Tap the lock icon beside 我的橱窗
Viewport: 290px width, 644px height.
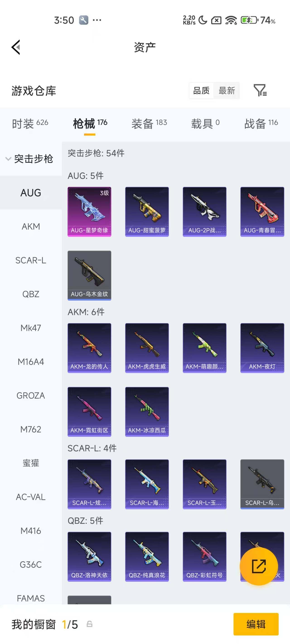[89, 624]
